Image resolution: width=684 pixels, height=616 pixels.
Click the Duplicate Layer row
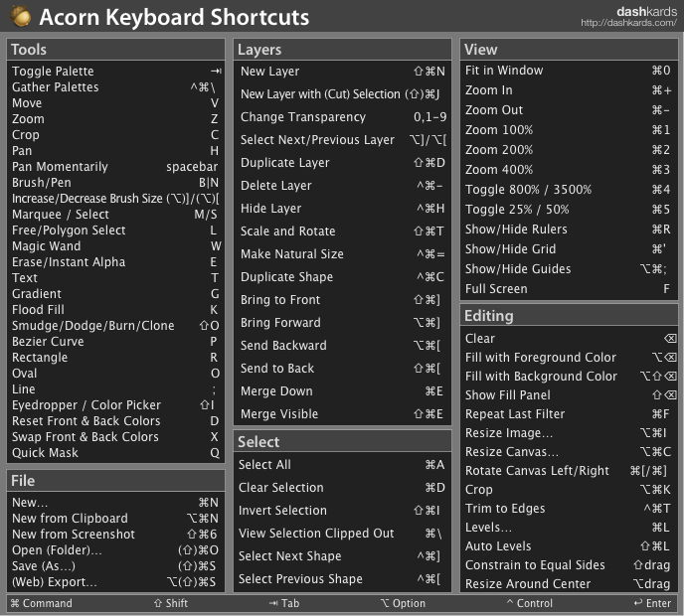pyautogui.click(x=342, y=163)
